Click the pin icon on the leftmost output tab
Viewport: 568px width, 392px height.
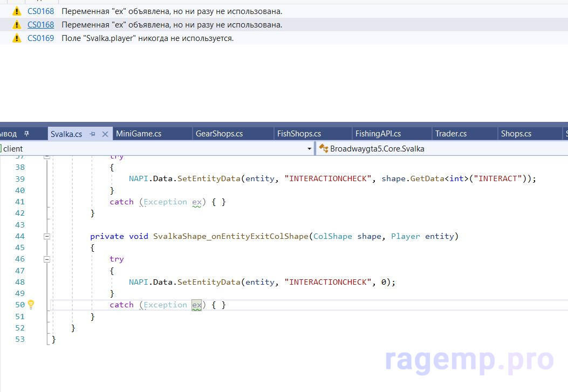coord(26,134)
